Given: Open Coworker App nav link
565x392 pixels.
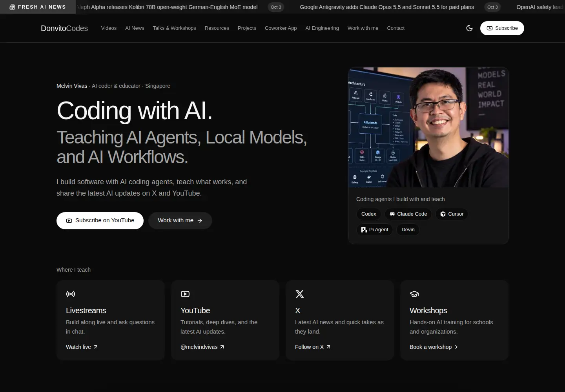Looking at the screenshot, I should (x=281, y=28).
